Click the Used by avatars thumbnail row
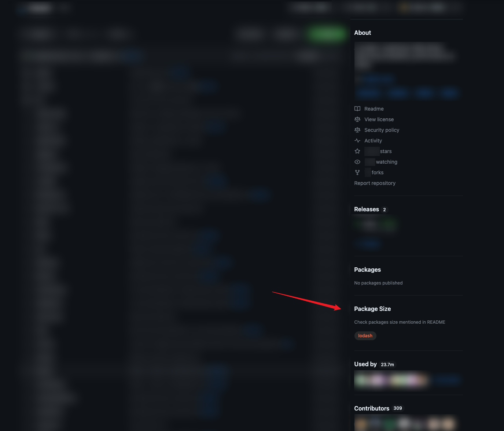The image size is (504, 431). (x=391, y=380)
